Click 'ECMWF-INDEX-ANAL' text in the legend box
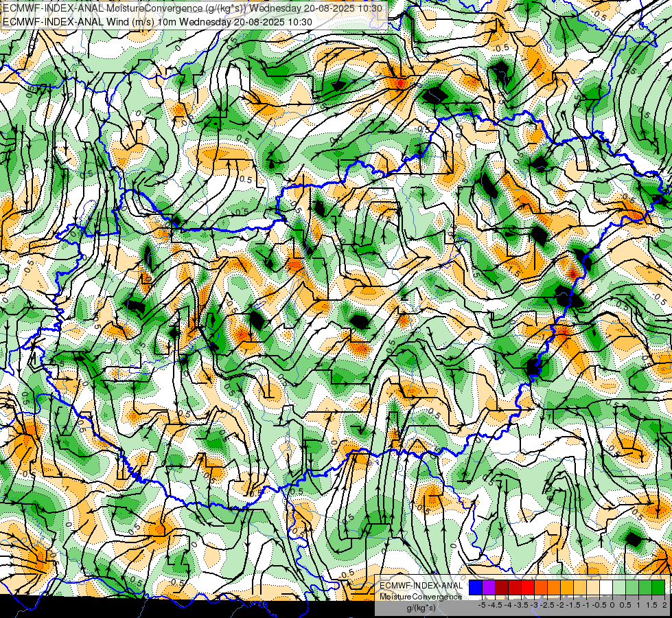Screen dimensions: 672x618 421,586
